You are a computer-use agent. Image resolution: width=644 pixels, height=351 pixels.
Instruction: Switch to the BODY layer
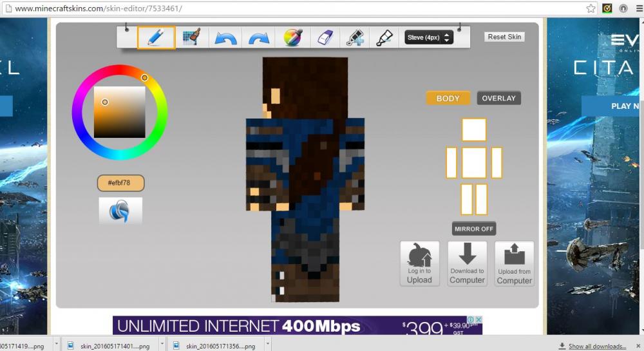(448, 99)
